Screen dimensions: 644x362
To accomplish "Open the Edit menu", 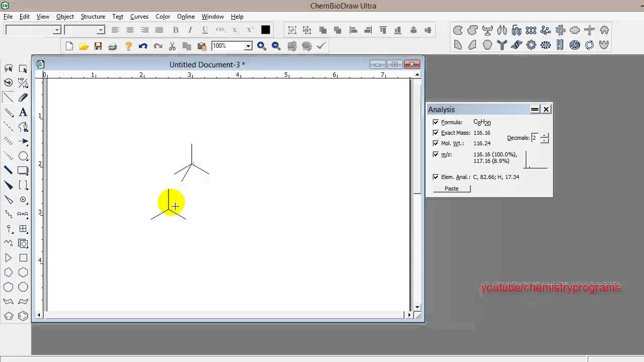I will 24,17.
